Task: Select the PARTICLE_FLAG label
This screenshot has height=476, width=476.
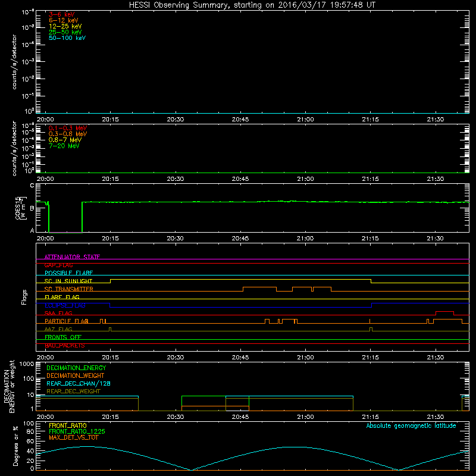Action: point(67,321)
